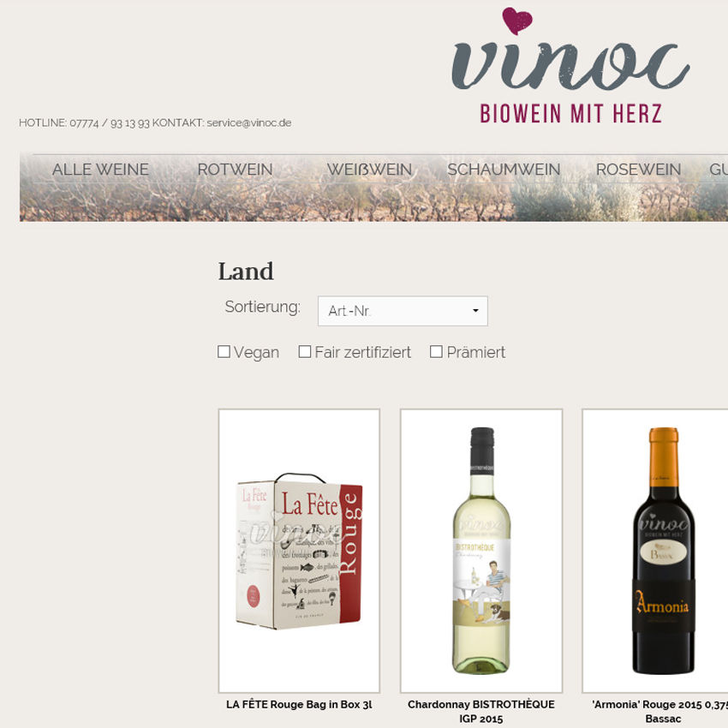The height and width of the screenshot is (728, 728).
Task: Open the Sortierung dropdown arrow
Action: 475,311
